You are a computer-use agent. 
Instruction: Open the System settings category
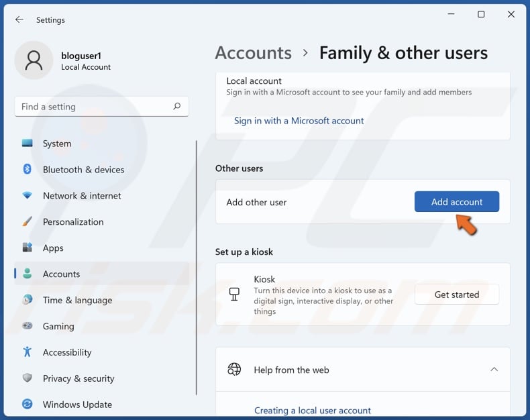click(101, 144)
